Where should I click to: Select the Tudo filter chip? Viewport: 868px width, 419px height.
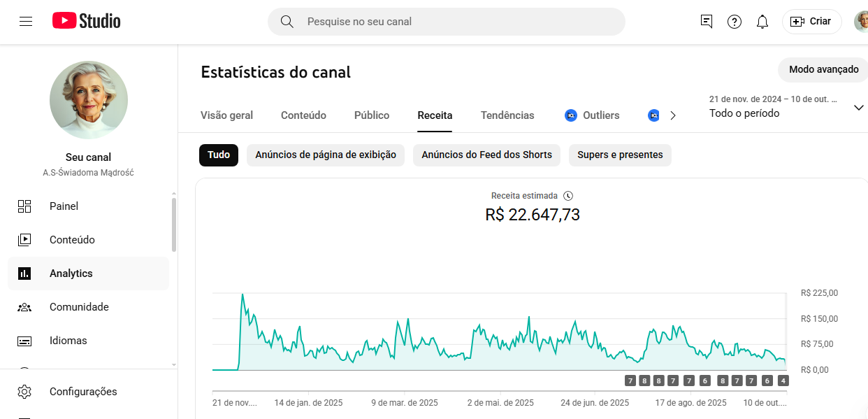click(x=219, y=155)
